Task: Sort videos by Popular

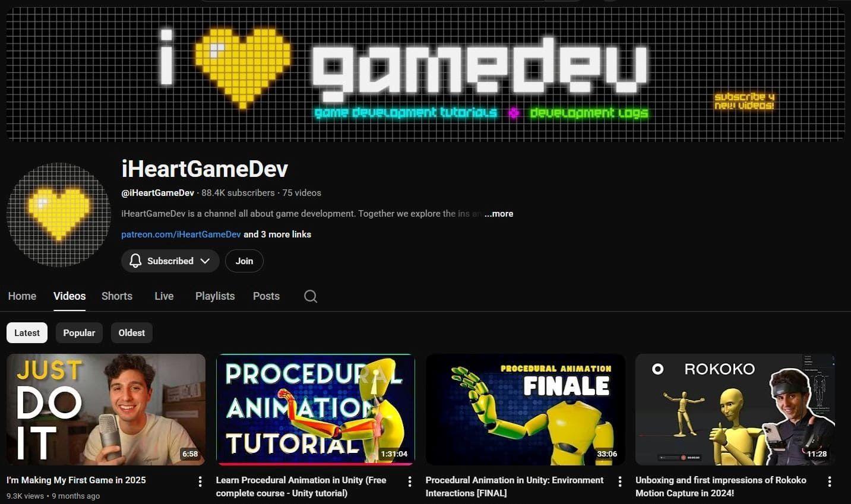Action: tap(79, 333)
